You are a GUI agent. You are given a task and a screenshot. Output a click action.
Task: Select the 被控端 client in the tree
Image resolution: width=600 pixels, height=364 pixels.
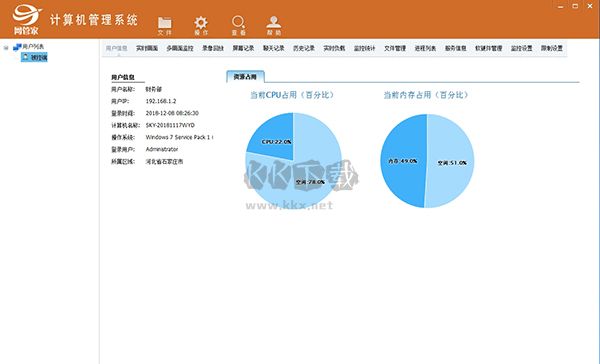tap(39, 57)
